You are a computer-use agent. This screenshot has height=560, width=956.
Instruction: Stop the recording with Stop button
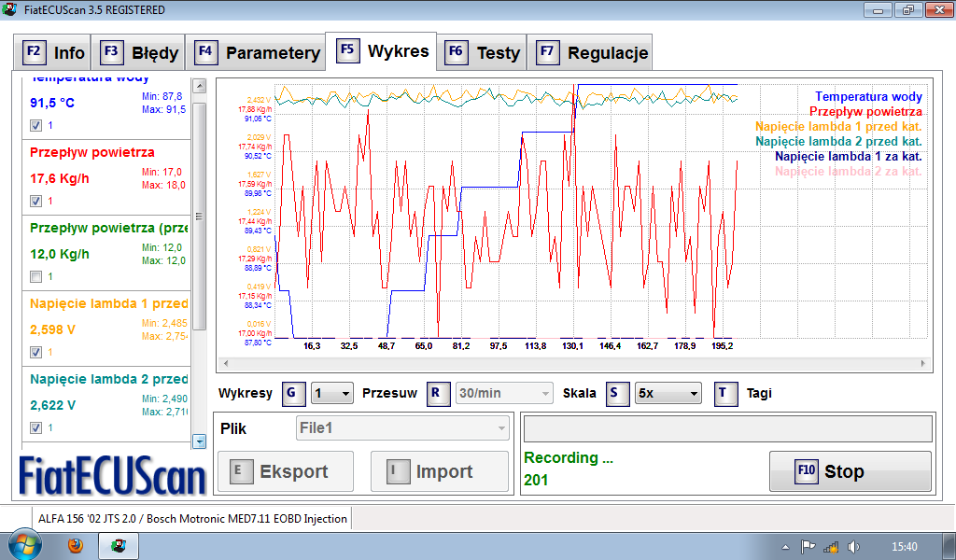pos(850,471)
